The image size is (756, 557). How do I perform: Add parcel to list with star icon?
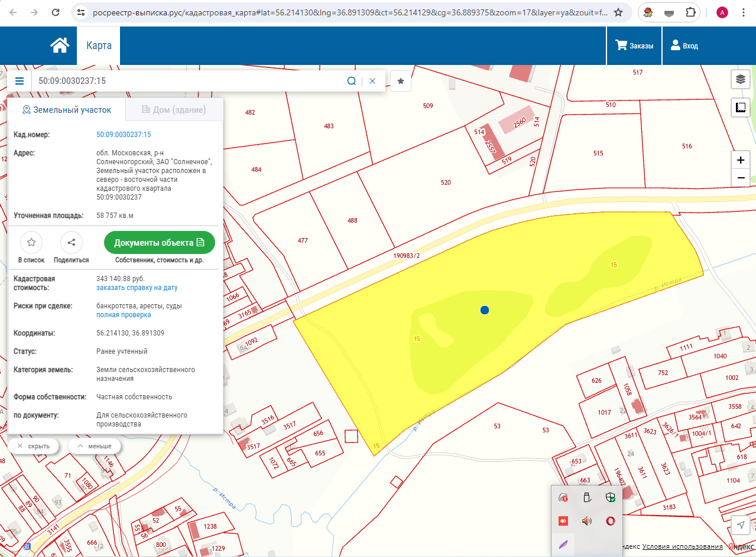point(31,242)
